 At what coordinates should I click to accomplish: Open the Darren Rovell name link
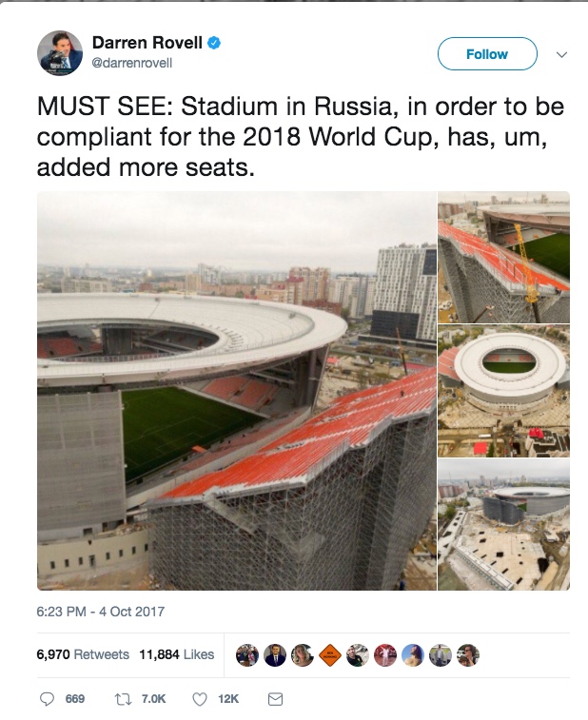[x=148, y=43]
